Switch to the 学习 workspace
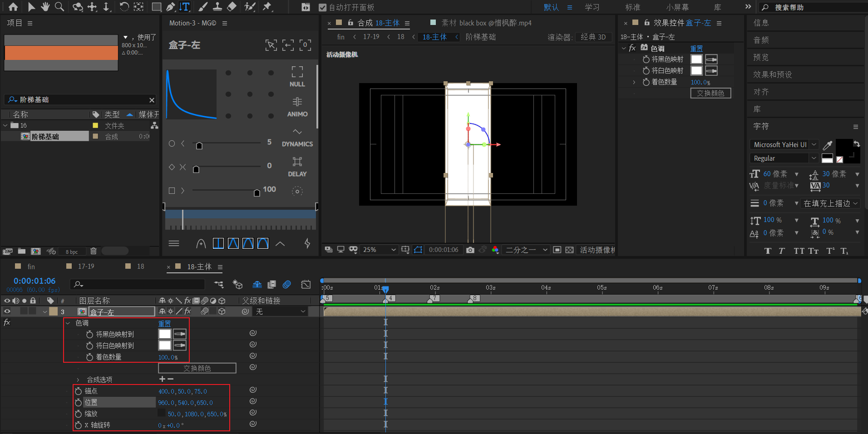The width and height of the screenshot is (868, 434). [x=592, y=7]
